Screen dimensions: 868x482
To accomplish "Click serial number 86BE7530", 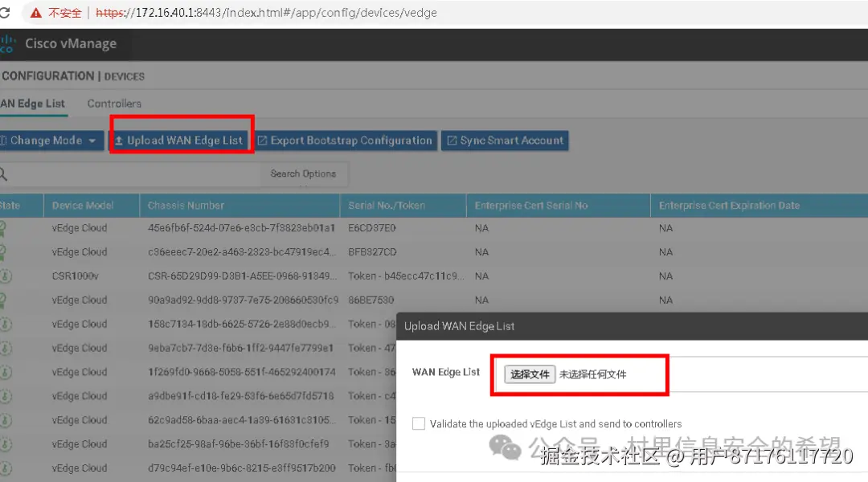I will [371, 300].
